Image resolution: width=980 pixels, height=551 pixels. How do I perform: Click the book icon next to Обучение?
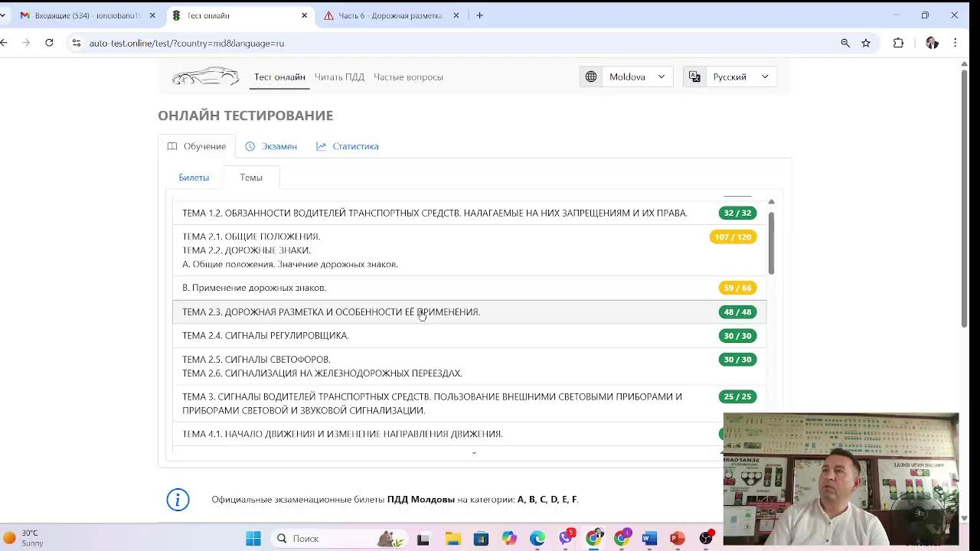pos(172,146)
